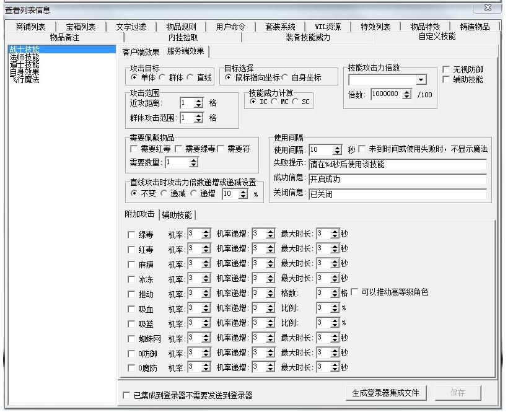Click the 倍数 value field showing 1000000
This screenshot has height=420, width=513.
tap(387, 94)
